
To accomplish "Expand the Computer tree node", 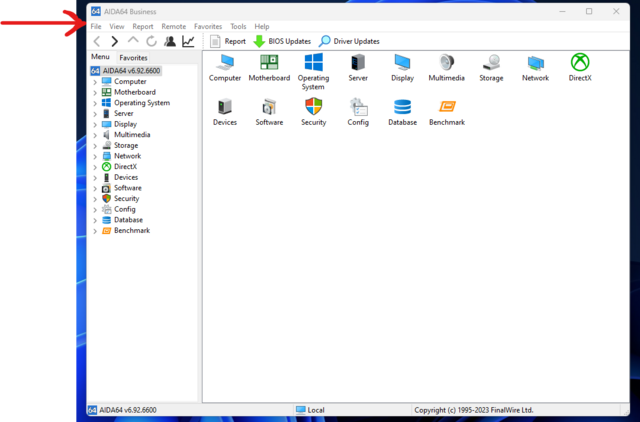I will click(95, 82).
